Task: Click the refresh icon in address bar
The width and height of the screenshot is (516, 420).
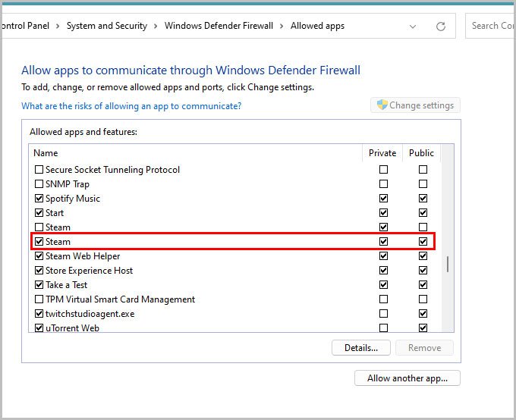Action: [x=441, y=27]
